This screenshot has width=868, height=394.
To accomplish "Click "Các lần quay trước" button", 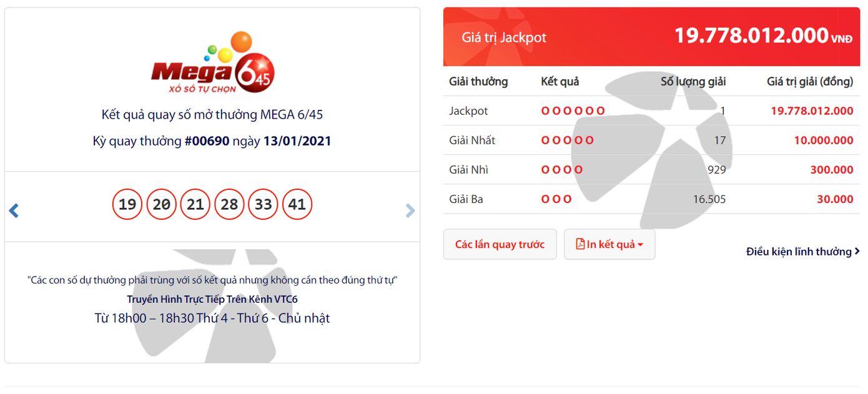I will point(500,244).
